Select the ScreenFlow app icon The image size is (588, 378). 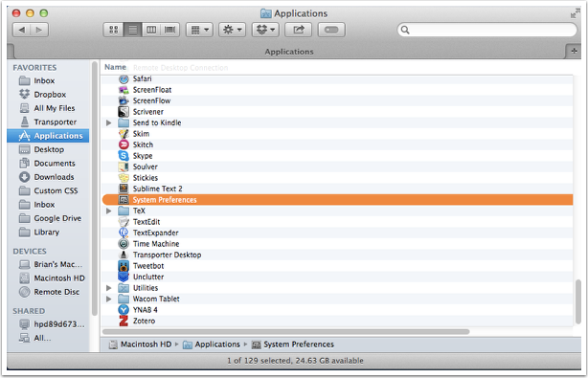[x=124, y=100]
